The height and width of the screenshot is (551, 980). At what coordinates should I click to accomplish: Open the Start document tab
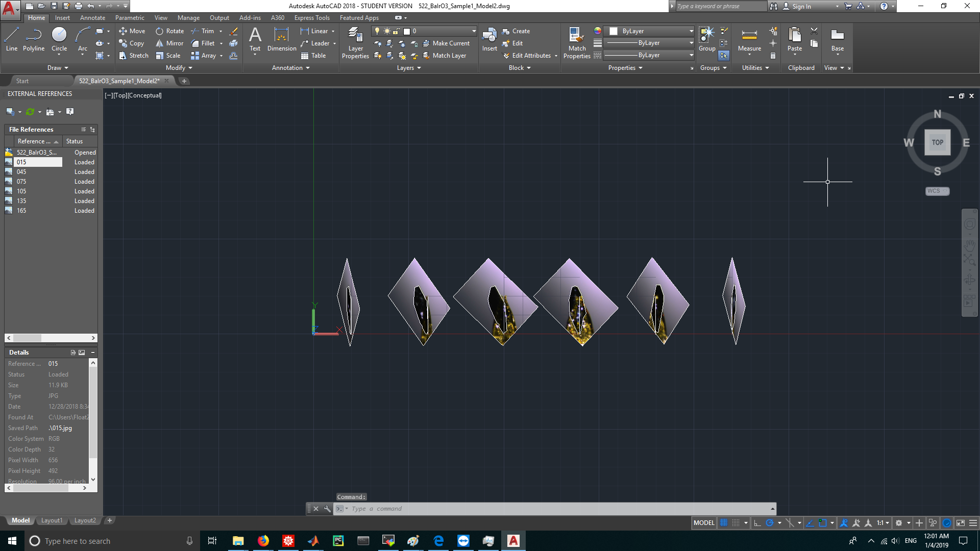[x=22, y=81]
